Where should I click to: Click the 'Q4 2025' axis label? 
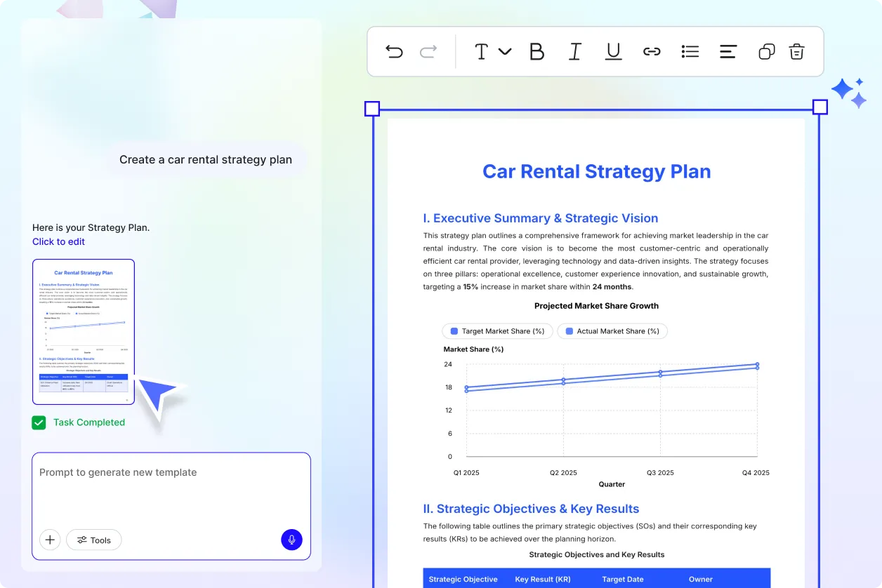tap(756, 473)
